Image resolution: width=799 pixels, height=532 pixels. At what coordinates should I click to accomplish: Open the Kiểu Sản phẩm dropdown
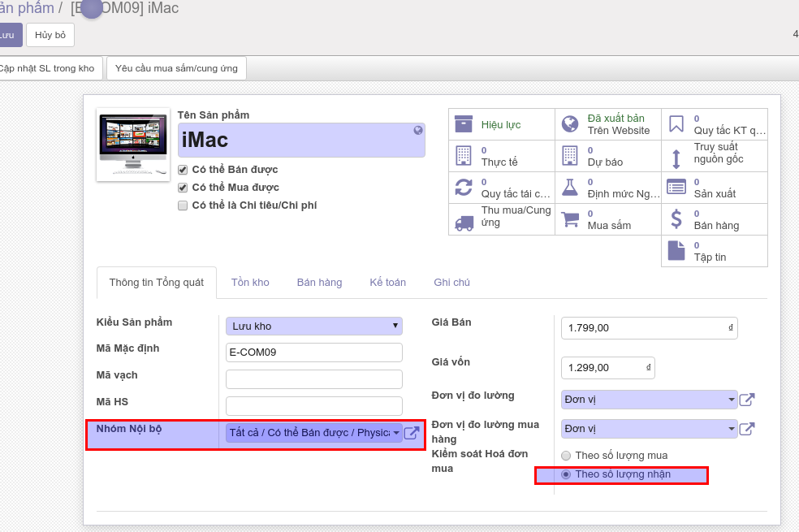pos(314,327)
